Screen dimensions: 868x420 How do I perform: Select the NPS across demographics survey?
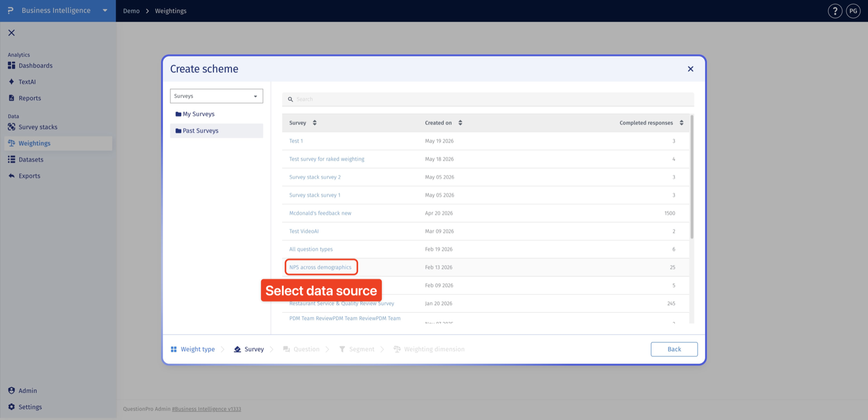click(321, 268)
